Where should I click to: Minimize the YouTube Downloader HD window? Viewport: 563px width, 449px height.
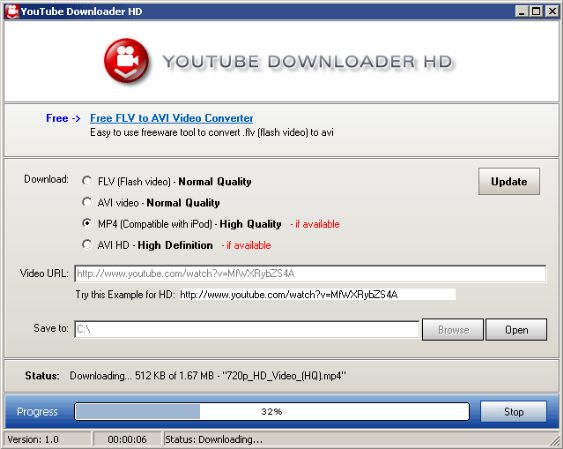[521, 11]
